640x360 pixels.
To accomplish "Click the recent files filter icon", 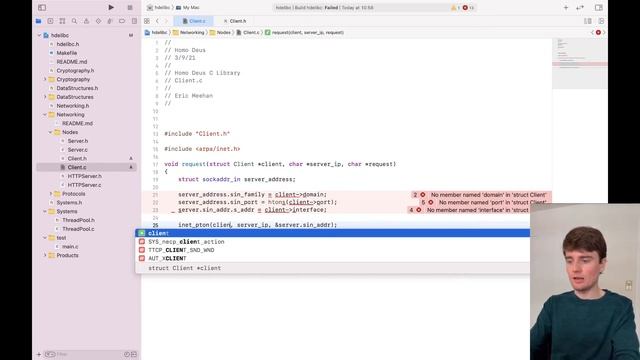I will (127, 354).
